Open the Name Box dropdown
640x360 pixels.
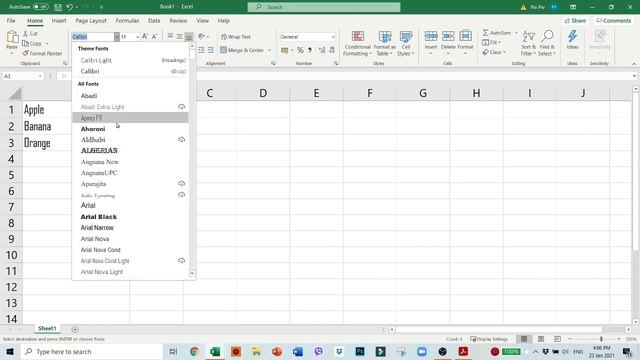tap(40, 76)
